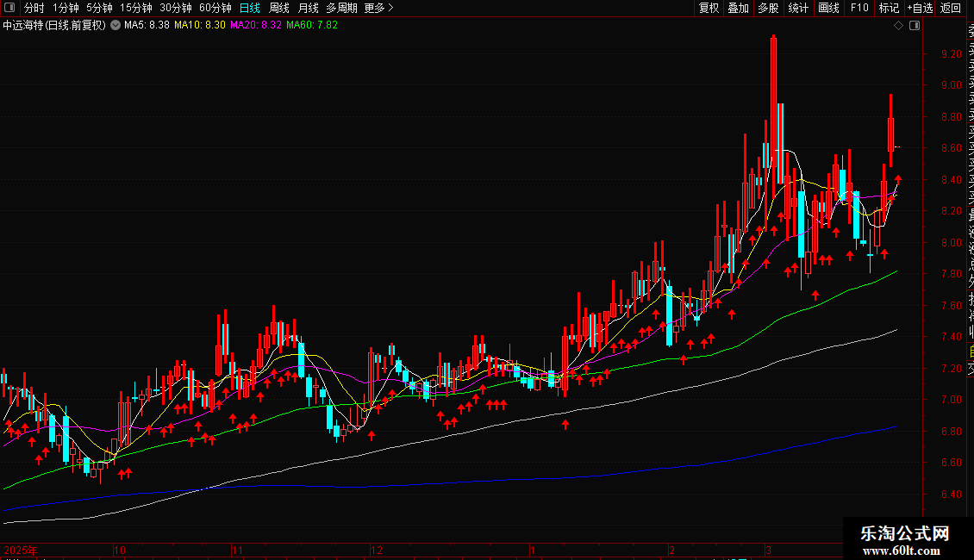Click the magenta MA20: 8.32 label
Screen dimensions: 974x560
click(x=255, y=26)
